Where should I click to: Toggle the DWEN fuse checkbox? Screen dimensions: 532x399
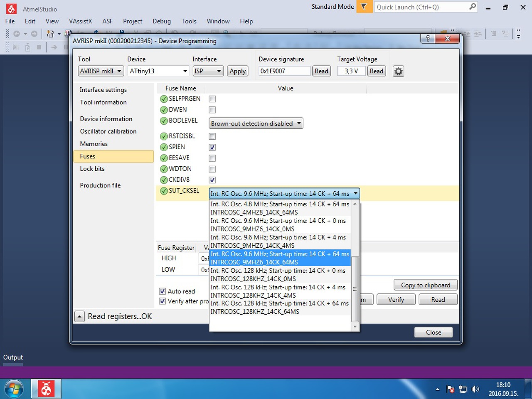click(212, 110)
